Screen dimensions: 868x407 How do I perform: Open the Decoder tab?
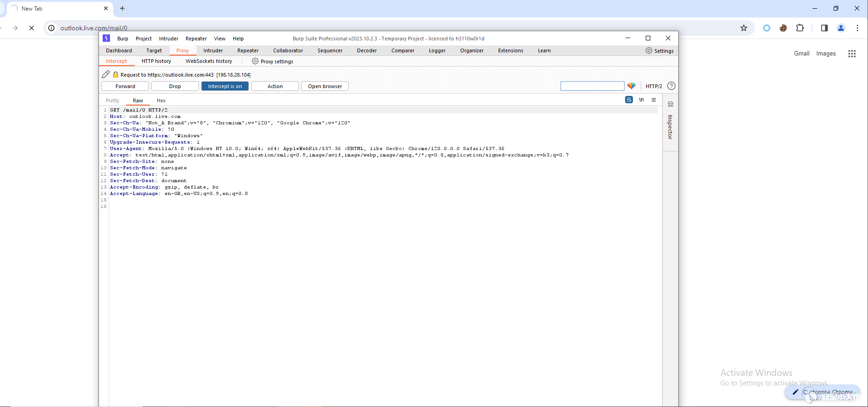pyautogui.click(x=367, y=50)
